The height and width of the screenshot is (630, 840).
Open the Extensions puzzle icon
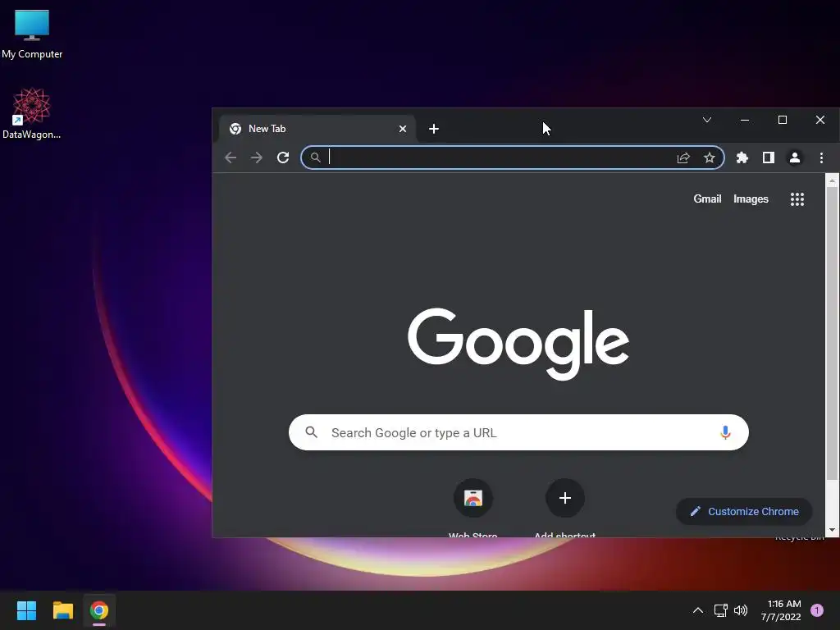tap(742, 157)
